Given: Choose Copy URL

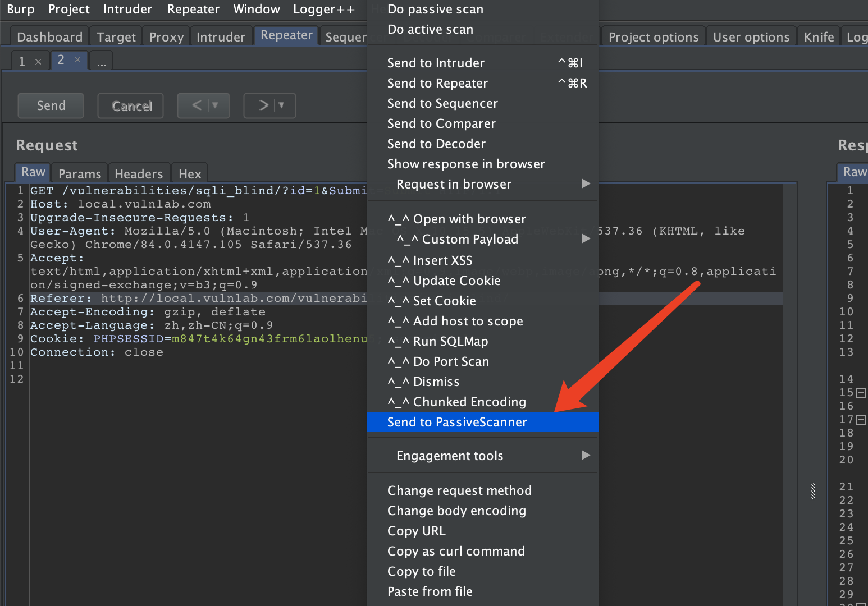Looking at the screenshot, I should 483,531.
